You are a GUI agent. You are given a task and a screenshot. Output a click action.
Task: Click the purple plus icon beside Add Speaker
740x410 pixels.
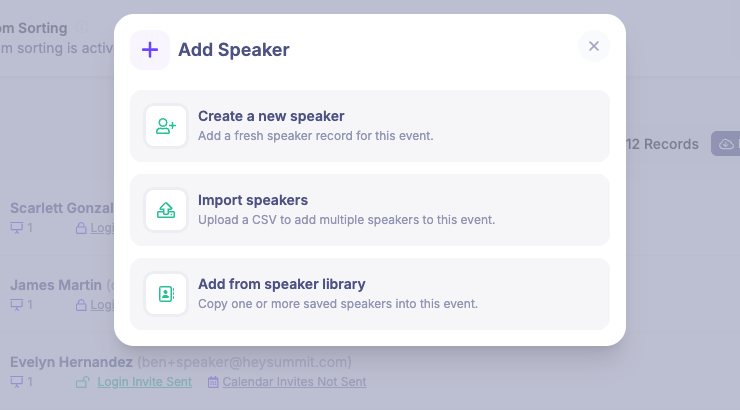tap(150, 50)
